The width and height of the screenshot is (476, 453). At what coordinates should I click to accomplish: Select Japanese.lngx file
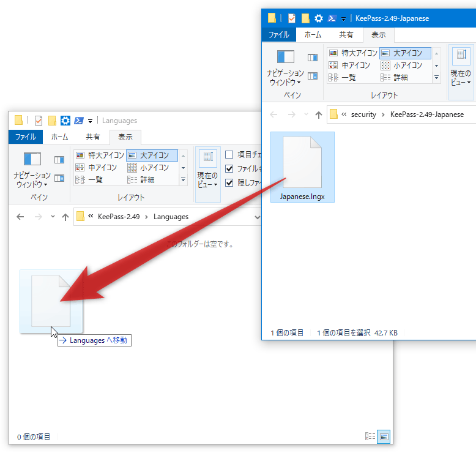302,167
